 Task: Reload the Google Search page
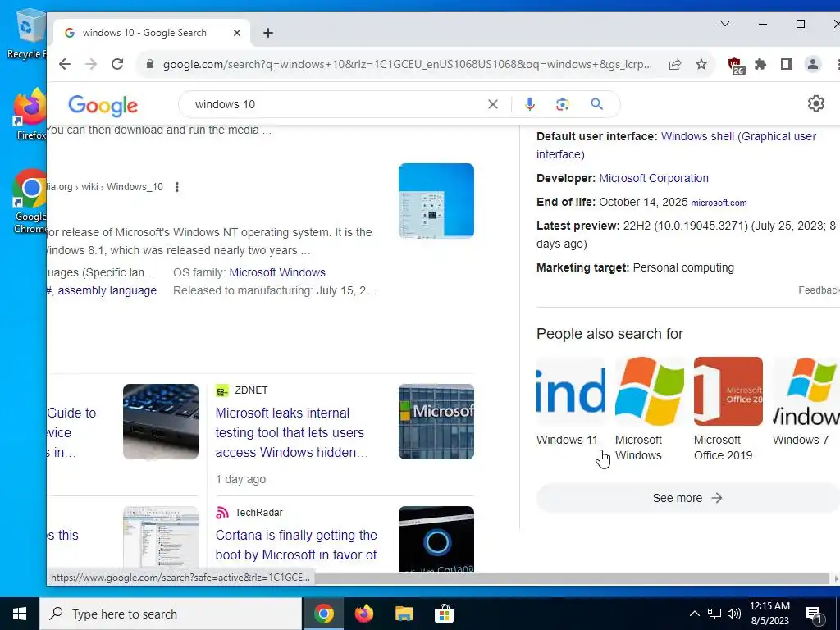(117, 64)
